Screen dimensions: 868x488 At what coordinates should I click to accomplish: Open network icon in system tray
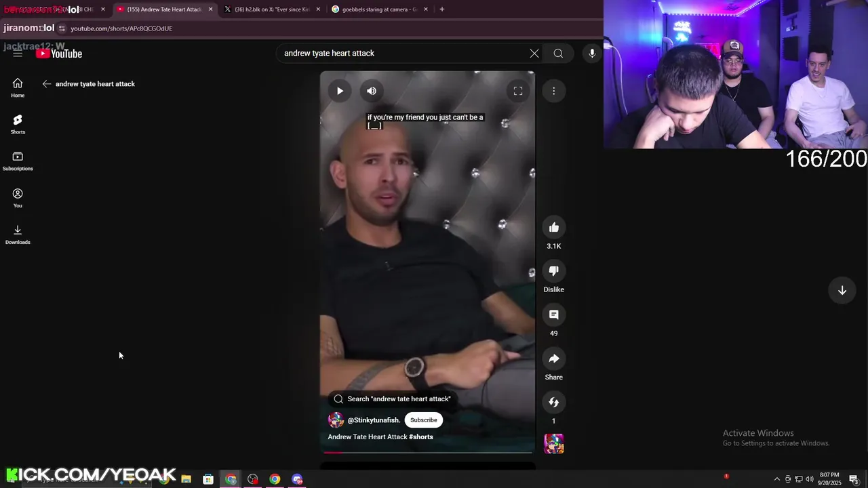pos(798,479)
